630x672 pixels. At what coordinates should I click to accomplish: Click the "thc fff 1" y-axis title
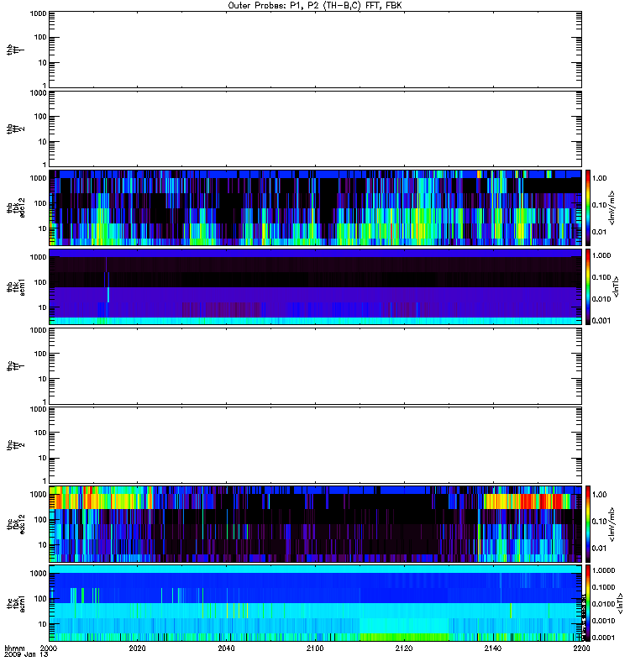point(15,366)
